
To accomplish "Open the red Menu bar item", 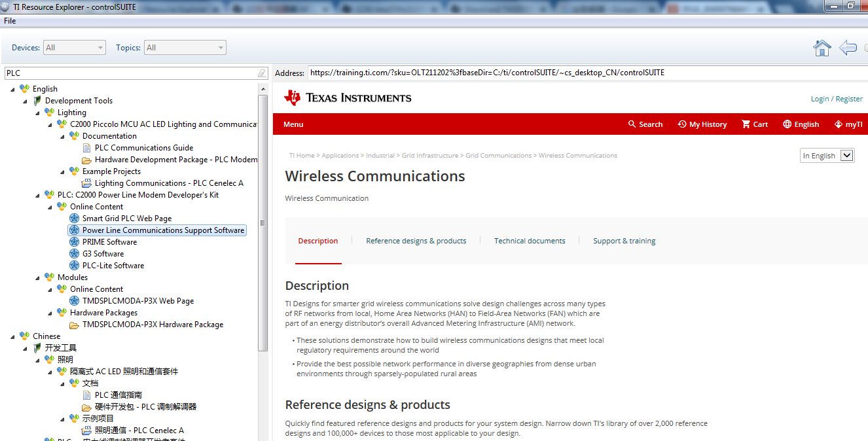I will (293, 124).
